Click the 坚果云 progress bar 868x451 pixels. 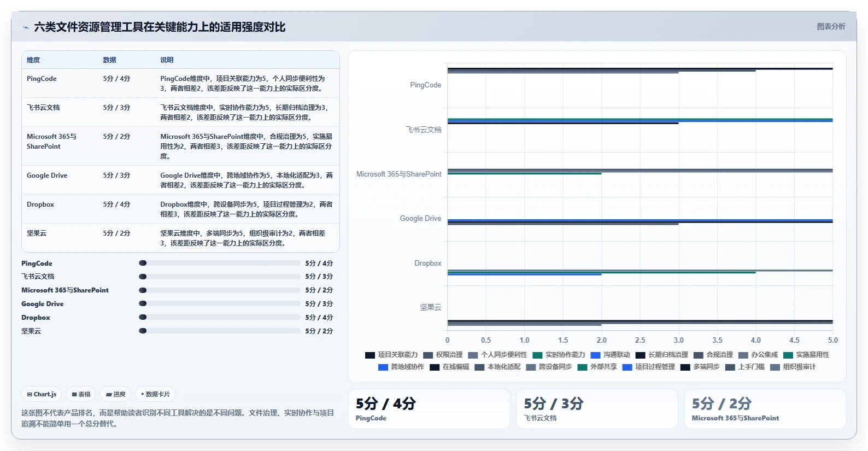(220, 331)
